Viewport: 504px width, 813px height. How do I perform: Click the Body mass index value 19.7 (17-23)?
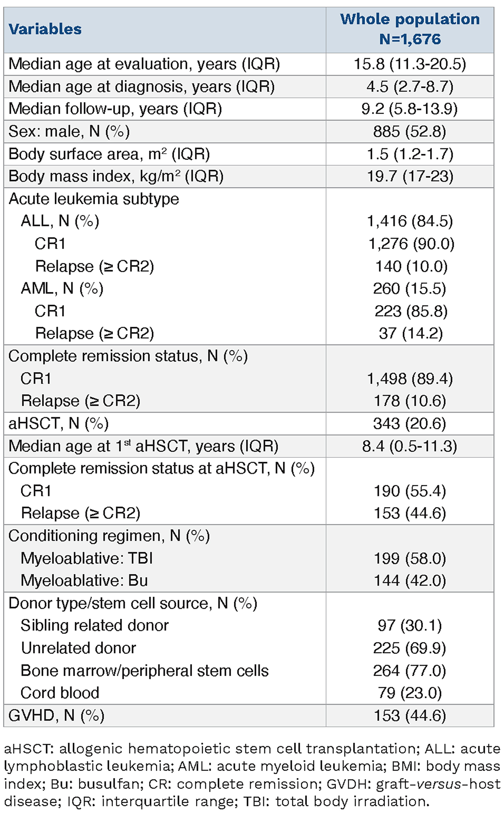pyautogui.click(x=410, y=176)
